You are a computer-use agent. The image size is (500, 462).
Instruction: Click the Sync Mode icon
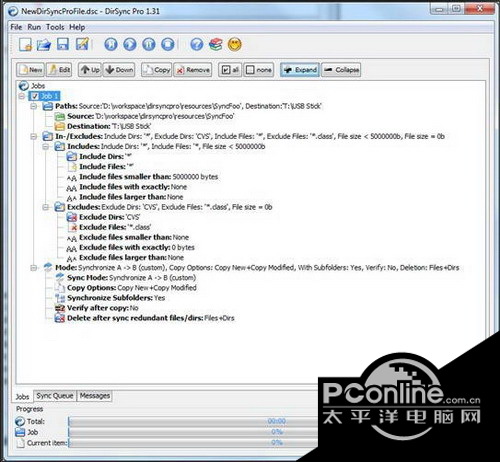[60, 278]
